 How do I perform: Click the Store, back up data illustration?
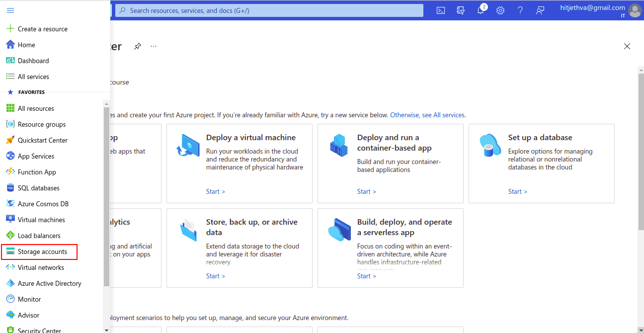(188, 230)
